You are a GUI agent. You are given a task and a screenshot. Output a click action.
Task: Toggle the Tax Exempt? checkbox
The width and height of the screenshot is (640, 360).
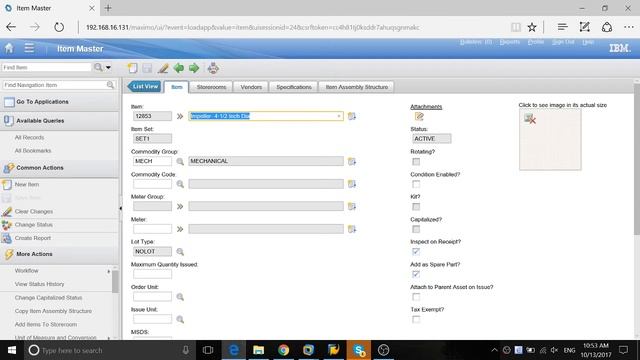416,319
